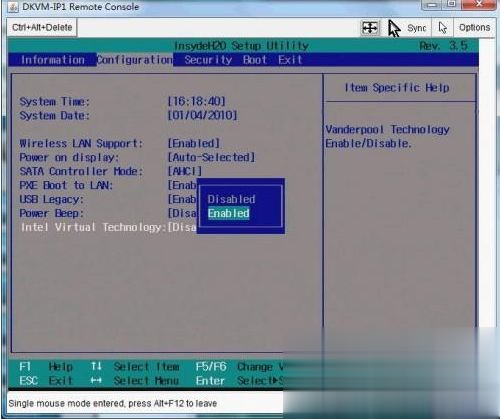Viewport: 500px width, 419px height.
Task: Open the Security BIOS tab
Action: pyautogui.click(x=208, y=60)
